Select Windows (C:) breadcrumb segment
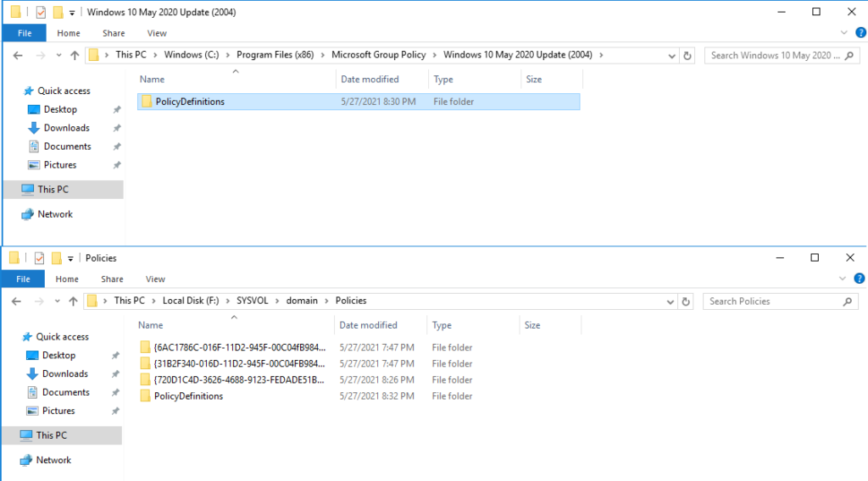 tap(192, 55)
